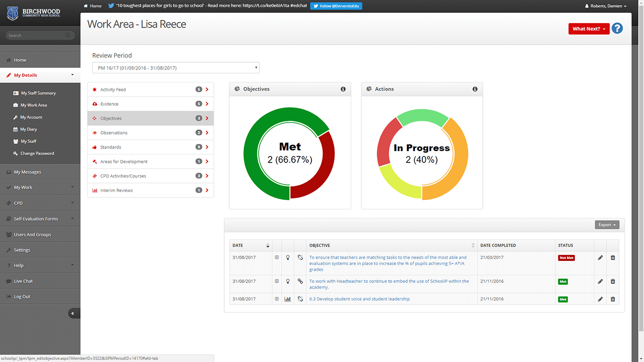Delete the SchooliP objective via trash icon
This screenshot has height=362, width=644.
[x=612, y=281]
